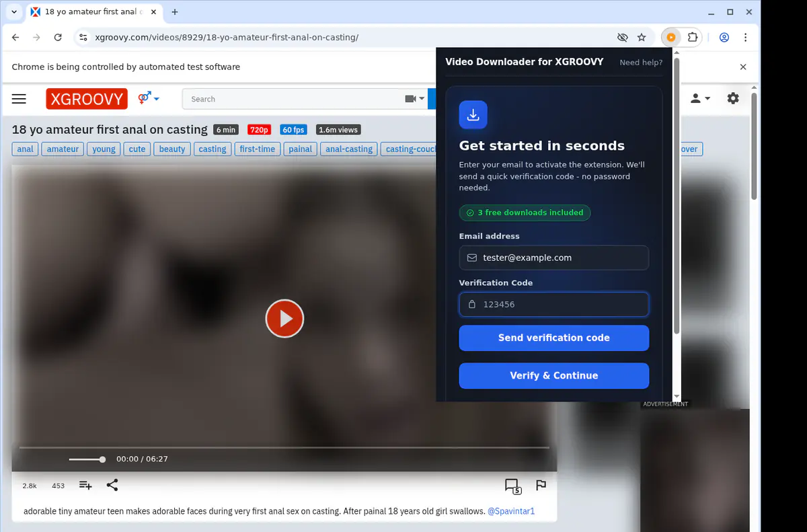807x532 pixels.
Task: Expand the camera search-type dropdown
Action: point(414,99)
